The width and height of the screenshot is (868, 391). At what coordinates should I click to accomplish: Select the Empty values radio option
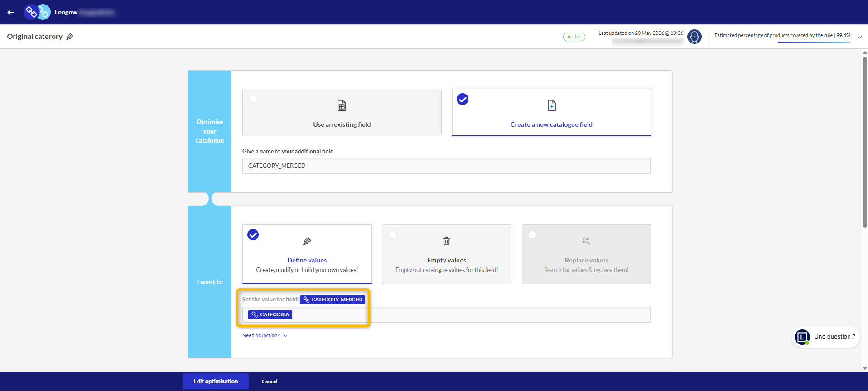pyautogui.click(x=393, y=235)
